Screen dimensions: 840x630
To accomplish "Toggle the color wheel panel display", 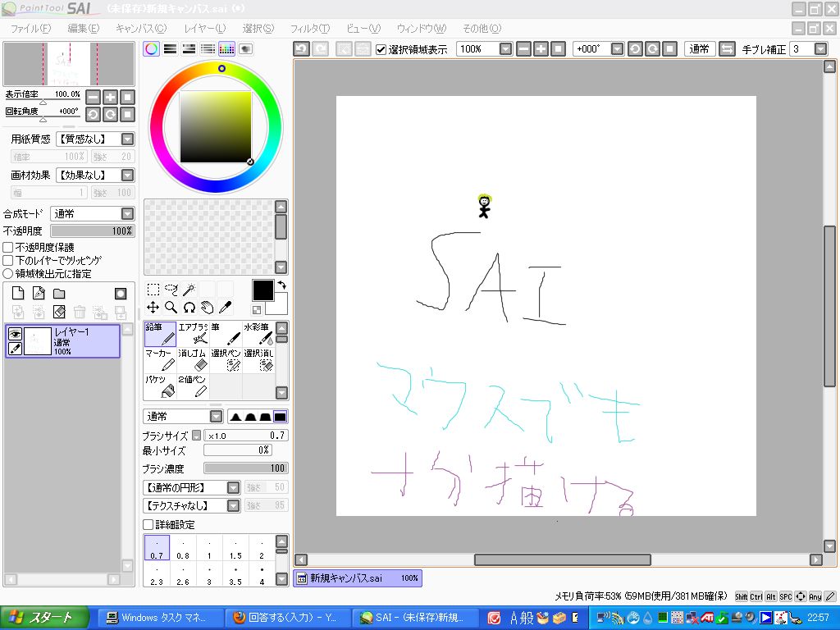I will tap(152, 49).
